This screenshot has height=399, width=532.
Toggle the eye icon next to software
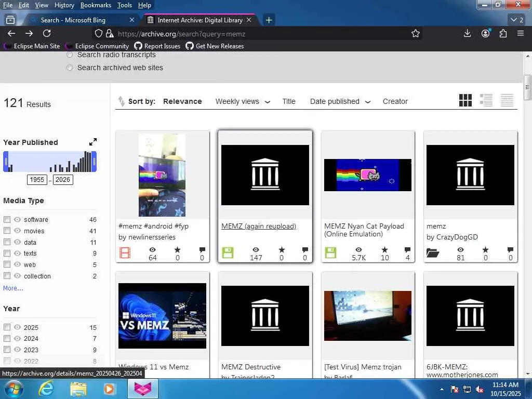click(x=17, y=220)
